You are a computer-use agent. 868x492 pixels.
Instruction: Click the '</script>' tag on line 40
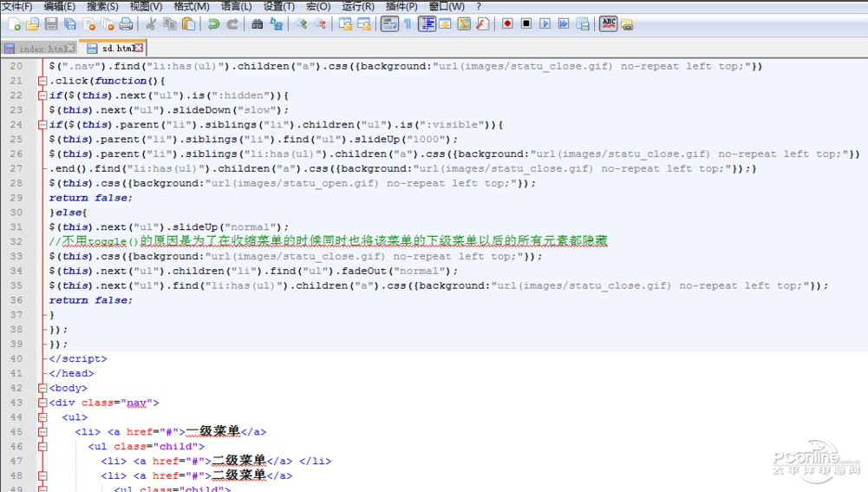(78, 358)
